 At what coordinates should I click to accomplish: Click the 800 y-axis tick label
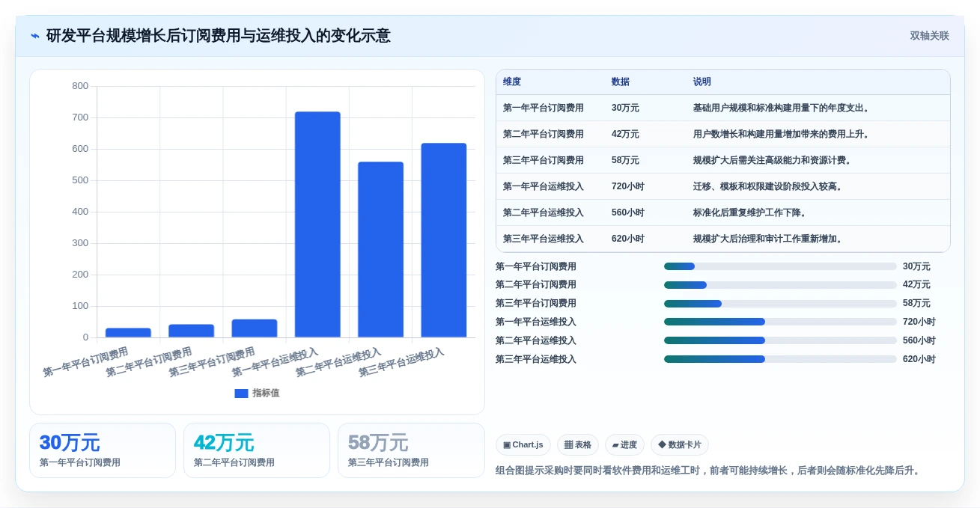click(x=80, y=86)
